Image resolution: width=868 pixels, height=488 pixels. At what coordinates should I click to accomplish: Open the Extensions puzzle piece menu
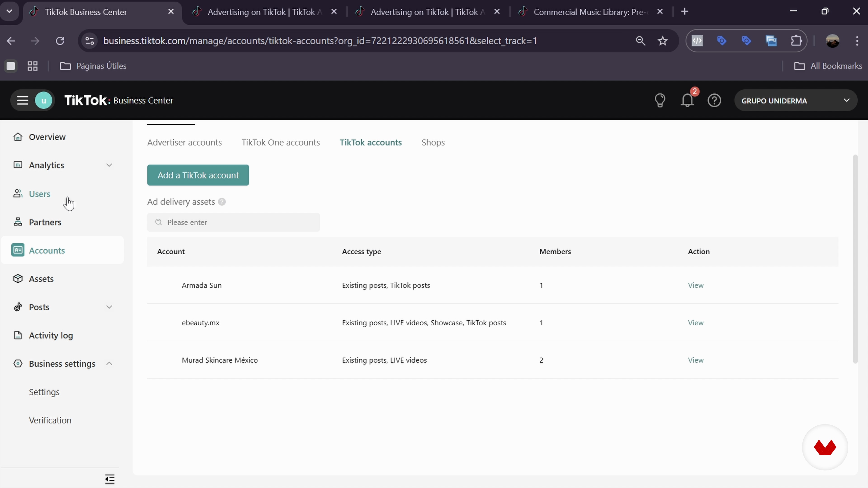point(796,41)
